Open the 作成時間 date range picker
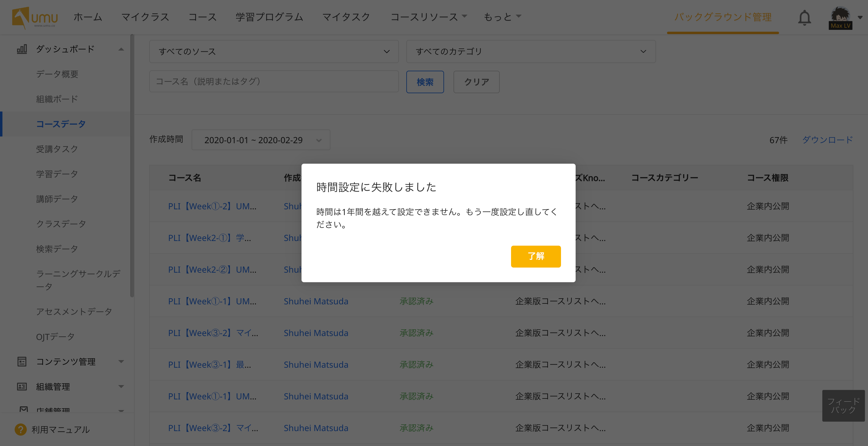868x446 pixels. [x=260, y=140]
